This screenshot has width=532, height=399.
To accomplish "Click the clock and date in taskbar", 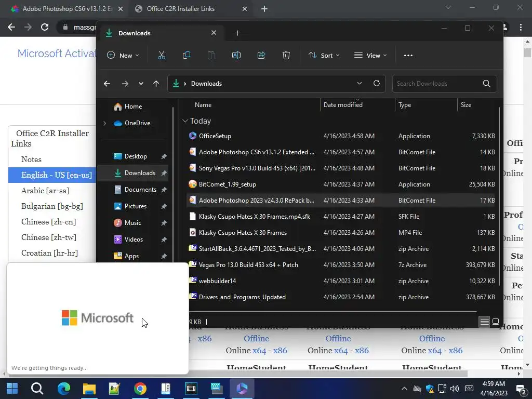I will (x=494, y=389).
